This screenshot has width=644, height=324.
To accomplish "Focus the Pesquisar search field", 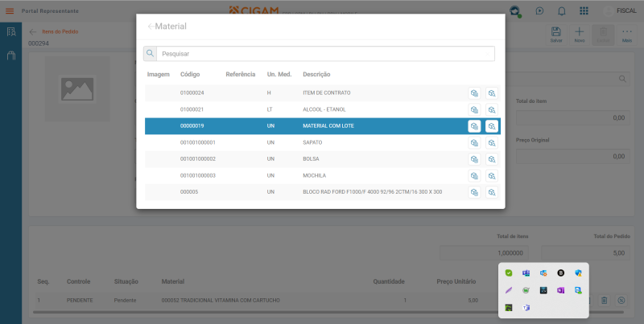I will click(x=325, y=54).
